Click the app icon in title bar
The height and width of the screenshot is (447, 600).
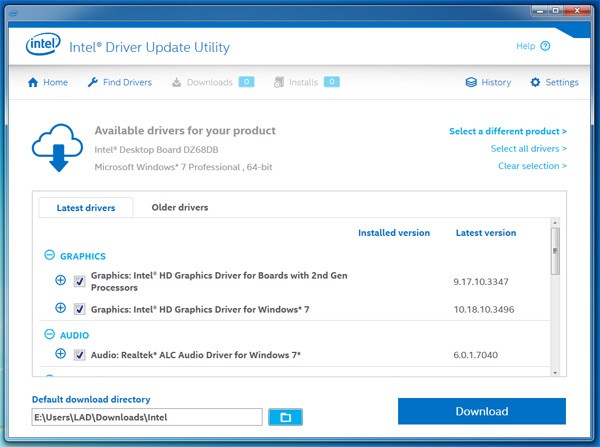click(x=13, y=13)
